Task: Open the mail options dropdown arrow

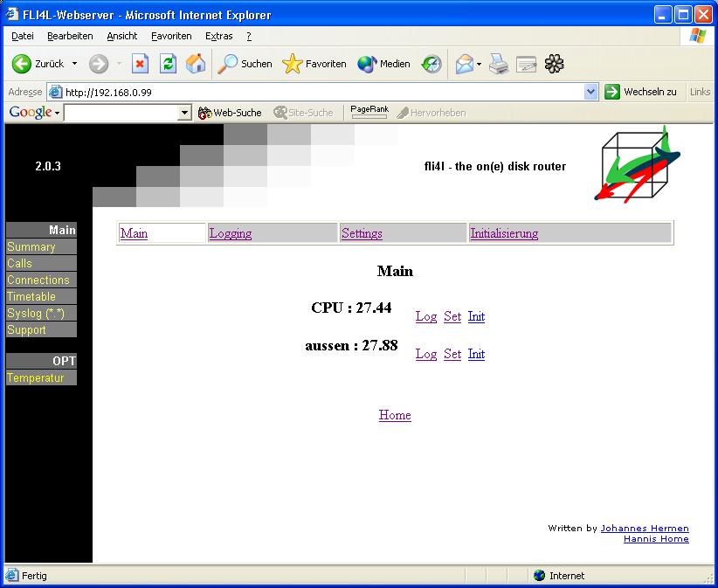Action: point(479,64)
